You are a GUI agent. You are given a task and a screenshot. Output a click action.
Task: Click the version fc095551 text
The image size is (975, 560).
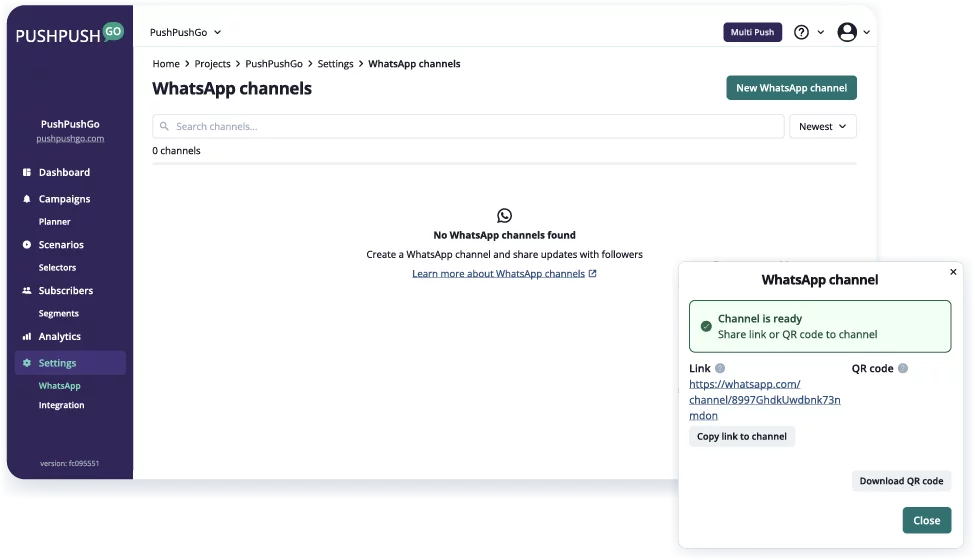70,463
